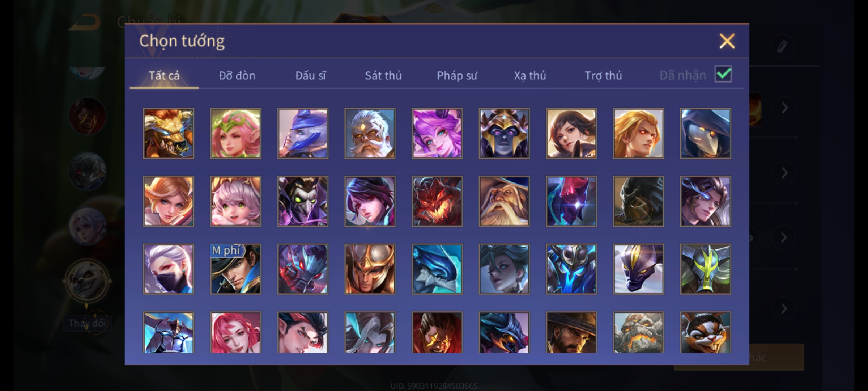The width and height of the screenshot is (868, 391).
Task: Select the squirrel hero portrait
Action: 705,332
